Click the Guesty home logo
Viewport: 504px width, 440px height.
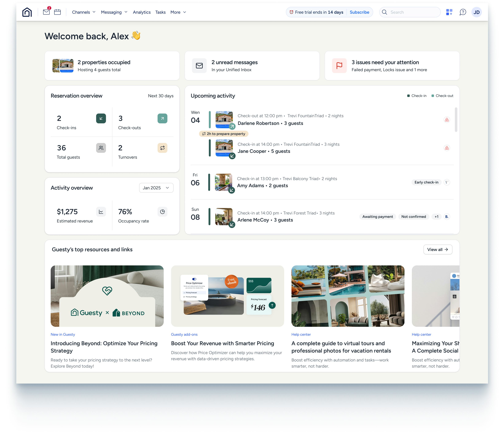pyautogui.click(x=27, y=12)
